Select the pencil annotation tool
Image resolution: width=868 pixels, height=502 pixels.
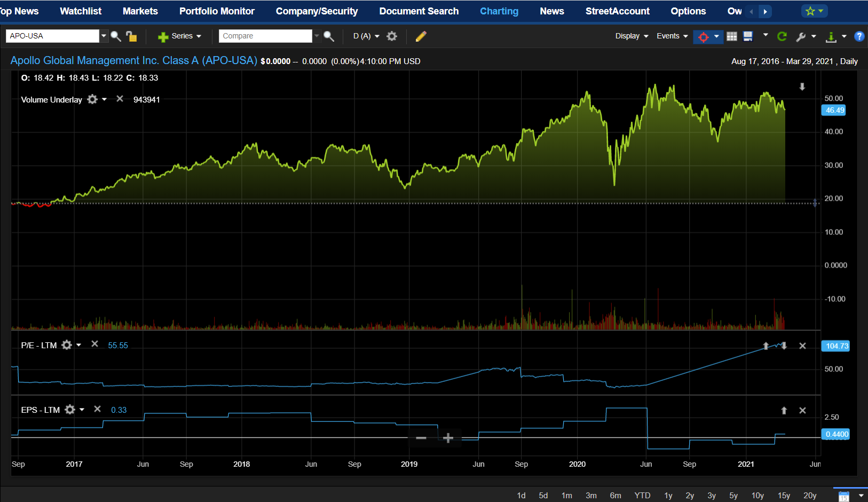click(x=421, y=36)
